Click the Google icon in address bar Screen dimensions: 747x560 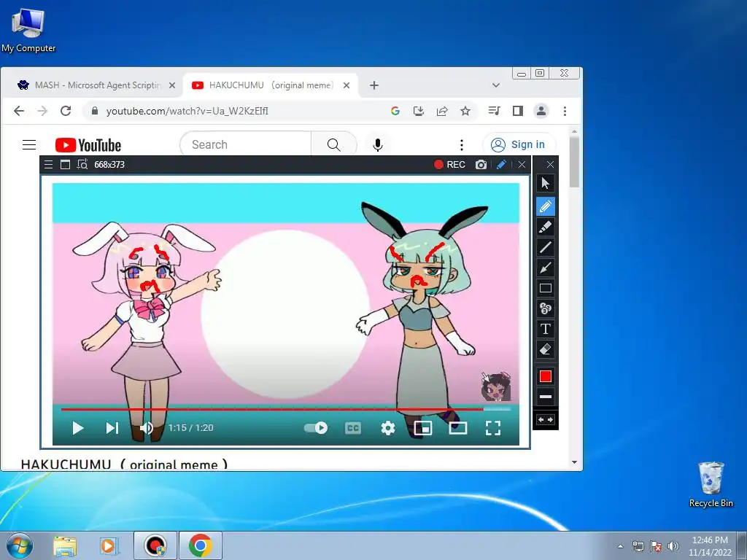pyautogui.click(x=395, y=111)
